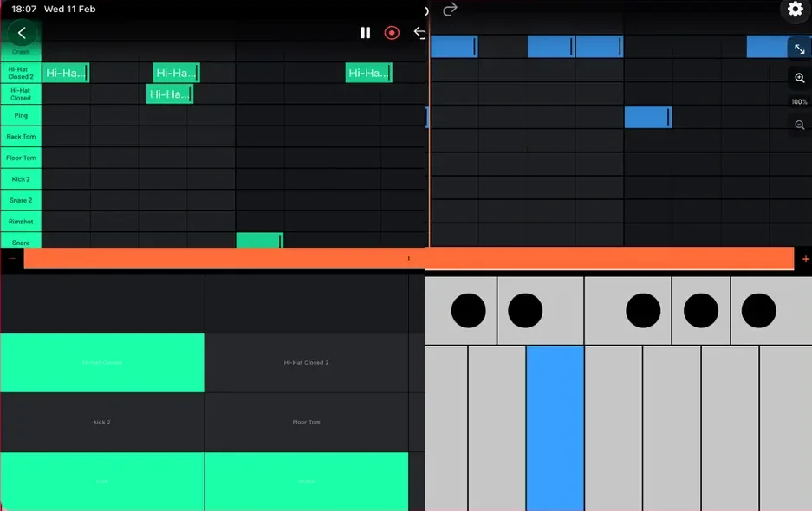Tap the Hi-Hat Closed 2 drum pad
Viewport: 812px width, 511px height.
tap(307, 362)
